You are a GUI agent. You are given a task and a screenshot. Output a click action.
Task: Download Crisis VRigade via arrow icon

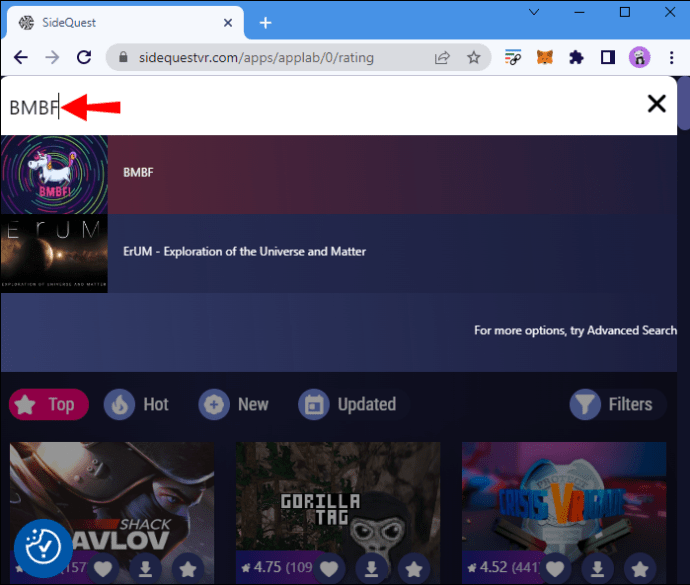pyautogui.click(x=598, y=568)
